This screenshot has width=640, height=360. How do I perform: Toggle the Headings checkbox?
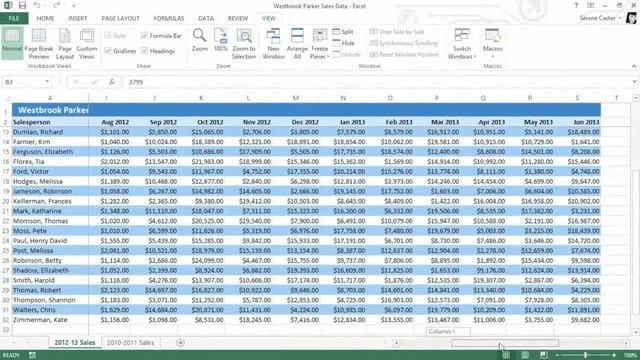coord(158,51)
